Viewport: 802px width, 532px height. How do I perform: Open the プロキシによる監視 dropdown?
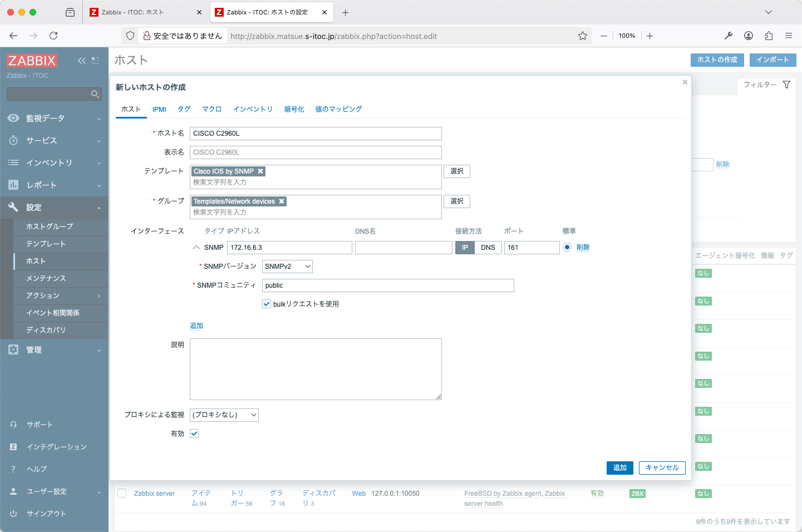click(224, 415)
